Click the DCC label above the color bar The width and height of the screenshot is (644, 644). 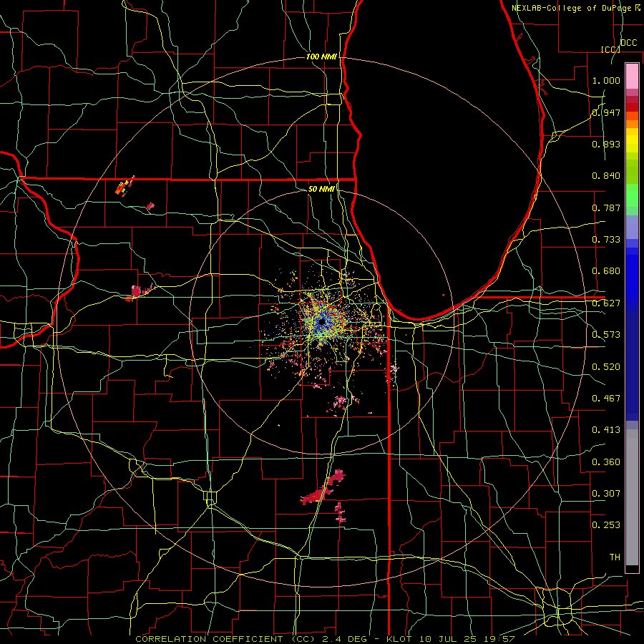tap(628, 43)
